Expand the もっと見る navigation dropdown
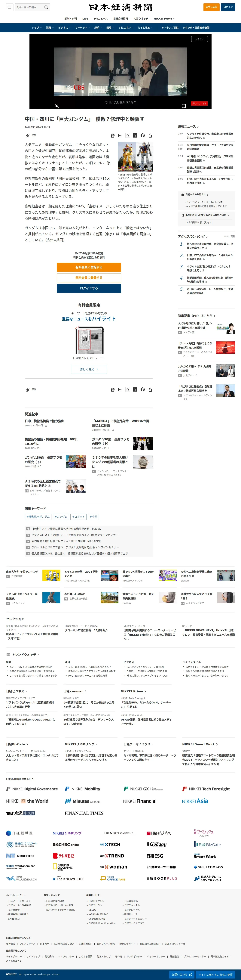The image size is (241, 980). 145,28
